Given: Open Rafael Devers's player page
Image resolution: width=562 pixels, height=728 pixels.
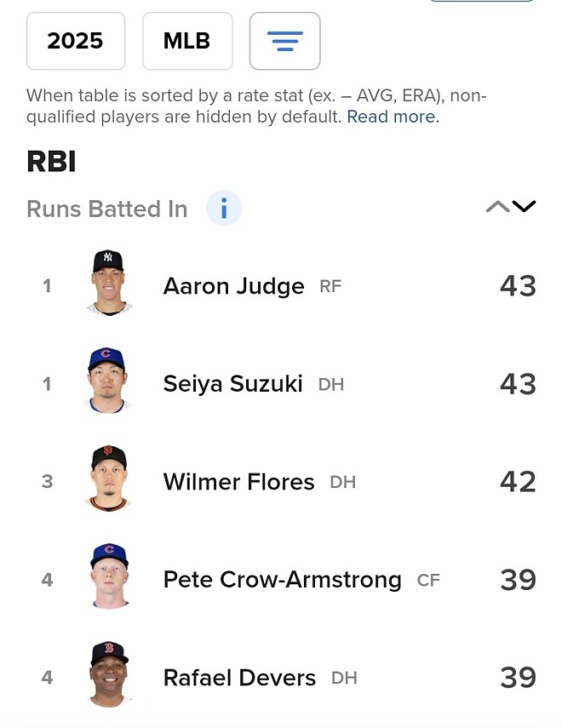Looking at the screenshot, I should click(x=239, y=678).
